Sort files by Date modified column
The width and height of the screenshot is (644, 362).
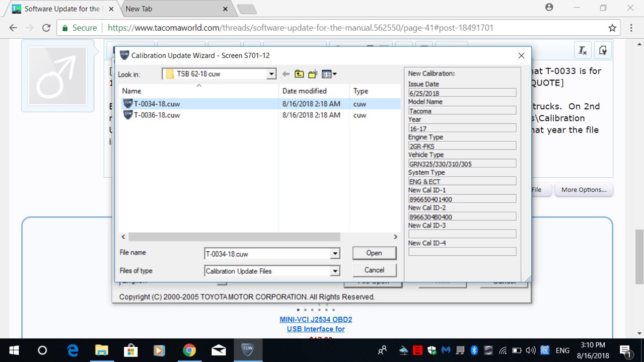coord(314,91)
